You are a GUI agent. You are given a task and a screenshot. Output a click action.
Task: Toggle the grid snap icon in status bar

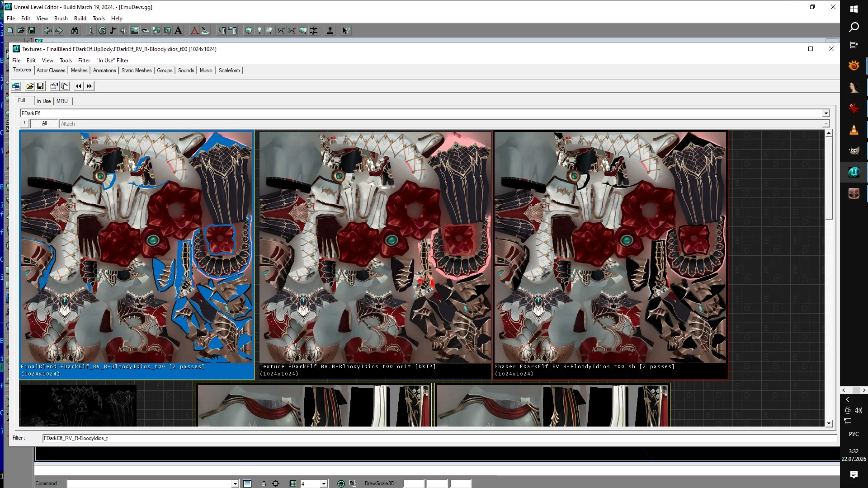click(293, 483)
